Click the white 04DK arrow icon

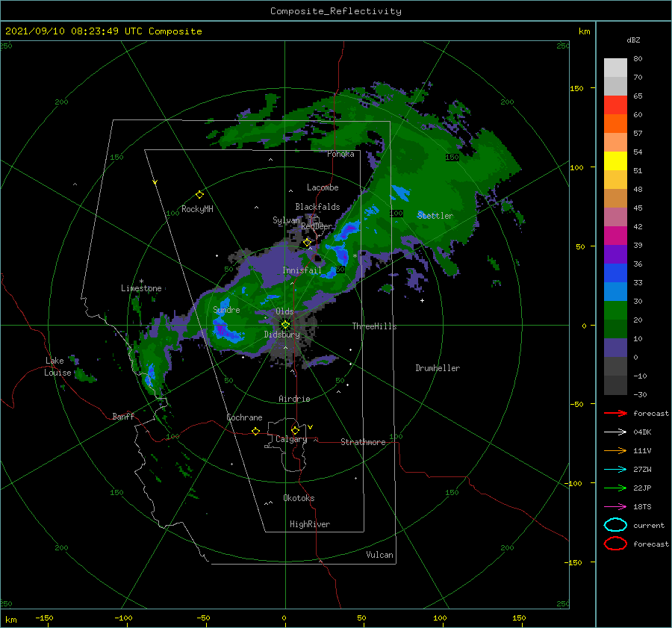tap(615, 432)
